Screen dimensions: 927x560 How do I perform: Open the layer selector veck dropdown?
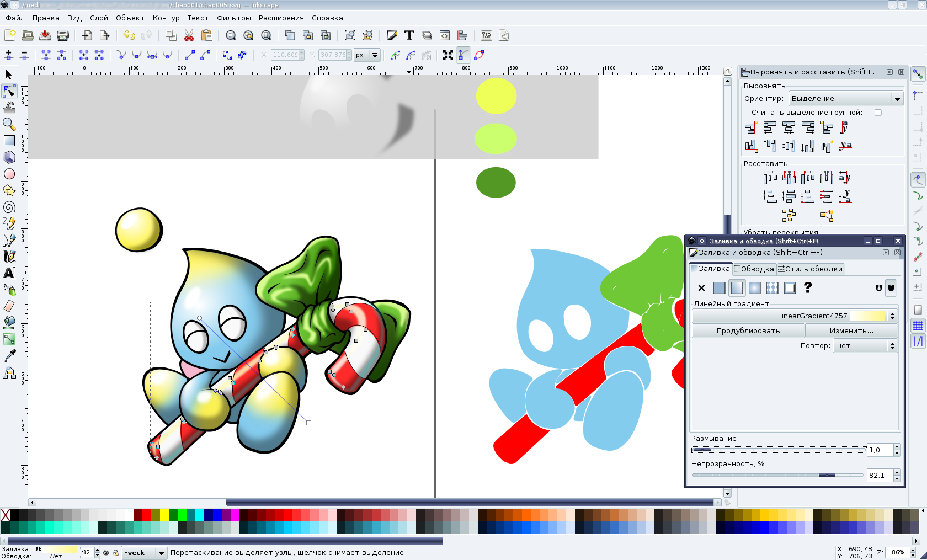click(x=144, y=552)
